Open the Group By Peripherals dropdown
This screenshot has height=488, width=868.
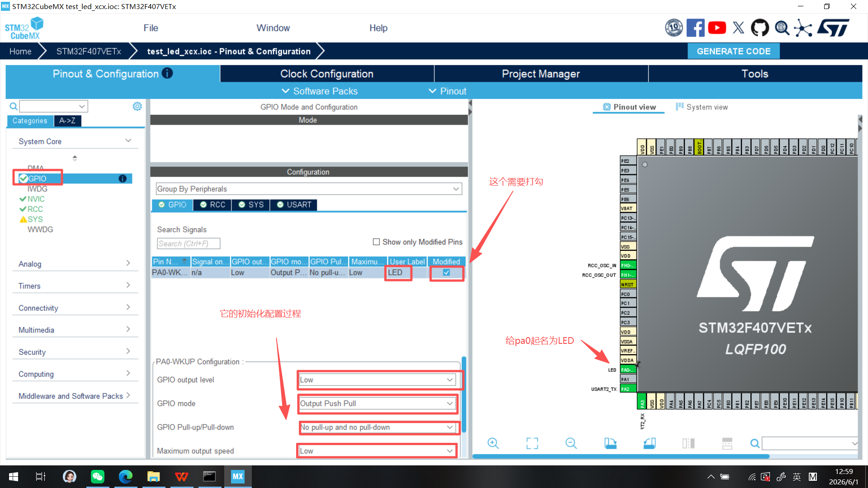tap(309, 189)
